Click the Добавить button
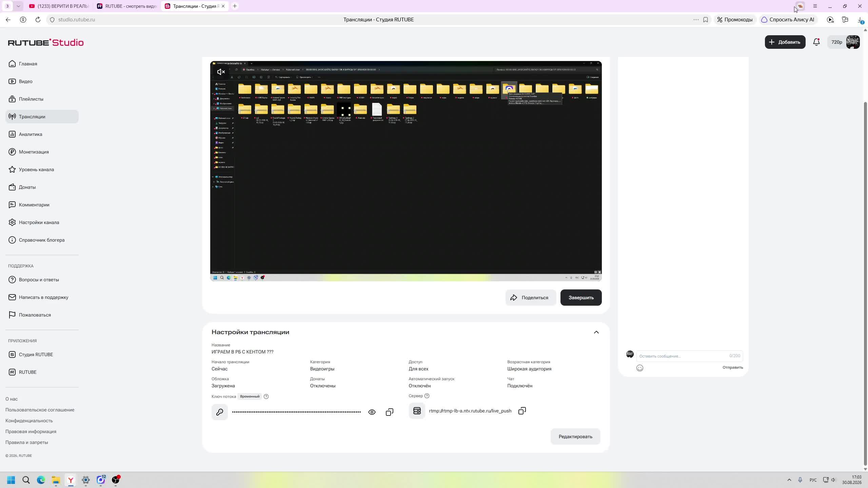This screenshot has width=868, height=488. coord(785,42)
